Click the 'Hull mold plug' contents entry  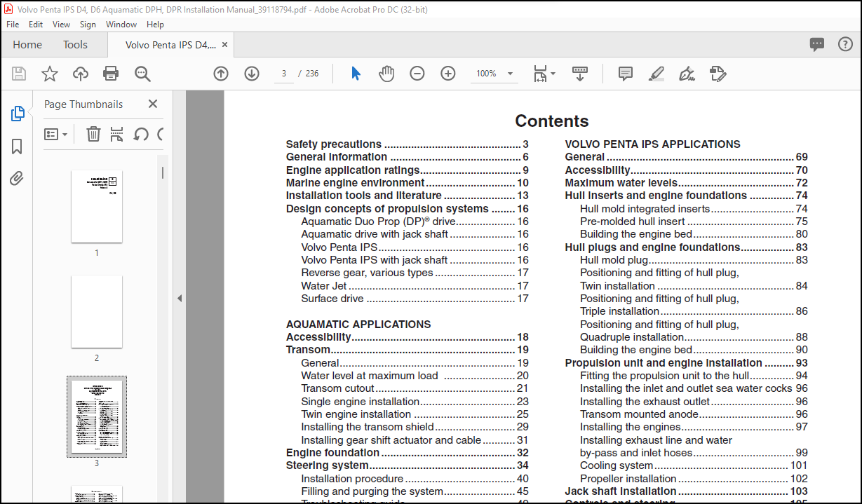(x=694, y=260)
